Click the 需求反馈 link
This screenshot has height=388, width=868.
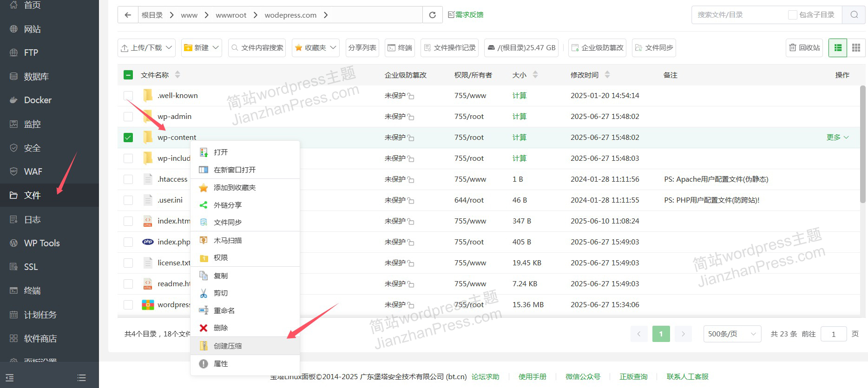pos(466,15)
